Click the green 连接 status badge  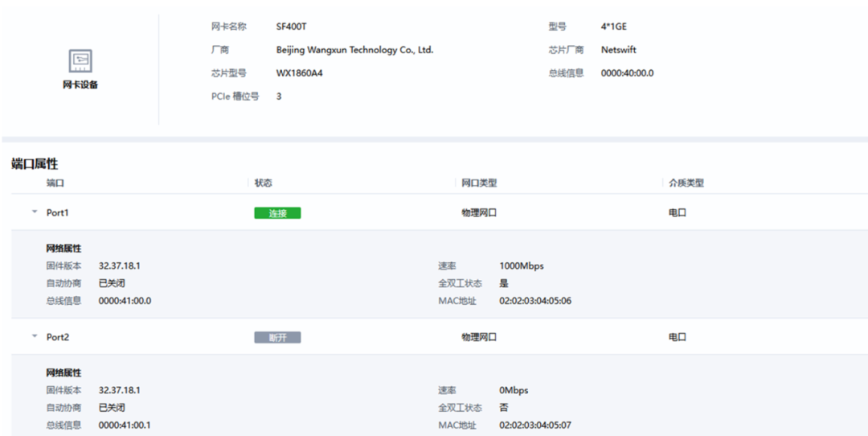tap(277, 213)
